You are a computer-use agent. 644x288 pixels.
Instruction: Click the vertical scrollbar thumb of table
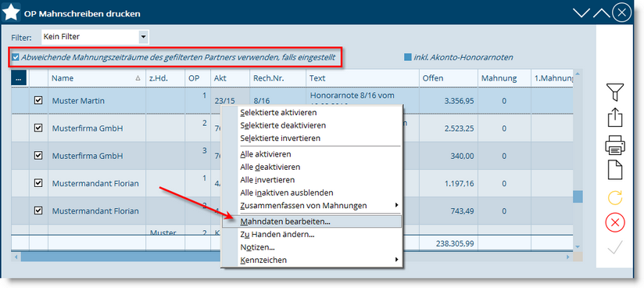pyautogui.click(x=578, y=196)
